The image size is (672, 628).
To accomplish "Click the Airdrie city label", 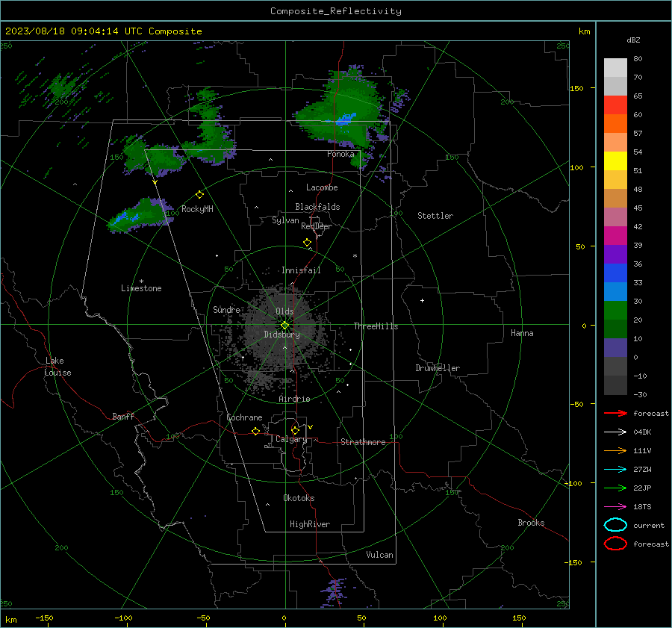I will click(x=294, y=399).
